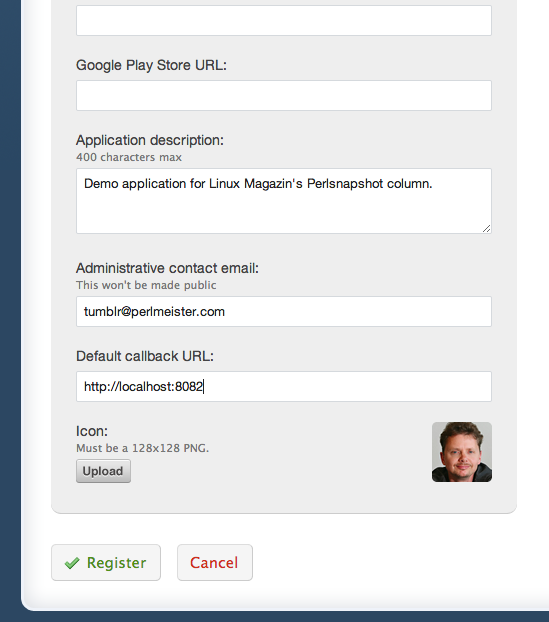Image resolution: width=549 pixels, height=622 pixels.
Task: Cancel the application registration
Action: click(215, 562)
